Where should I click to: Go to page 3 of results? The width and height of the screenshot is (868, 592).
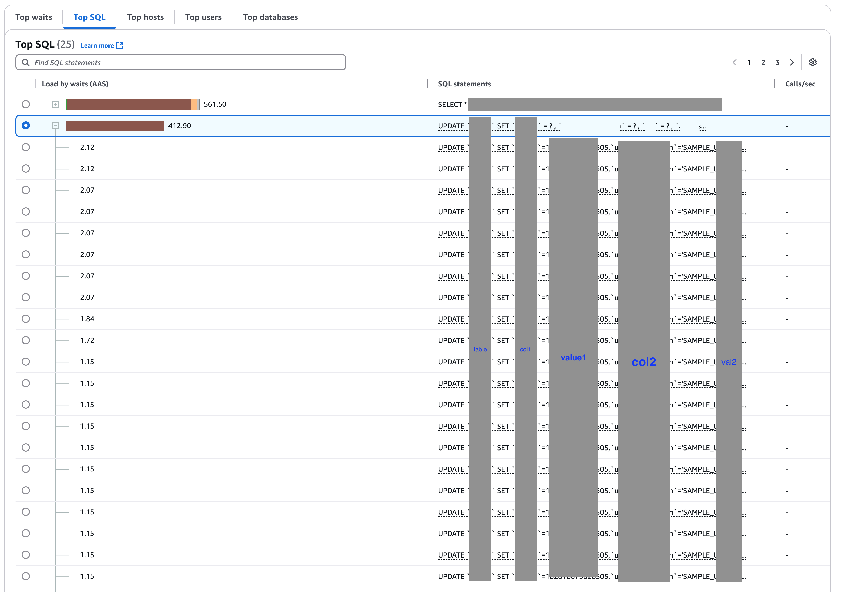(x=777, y=62)
